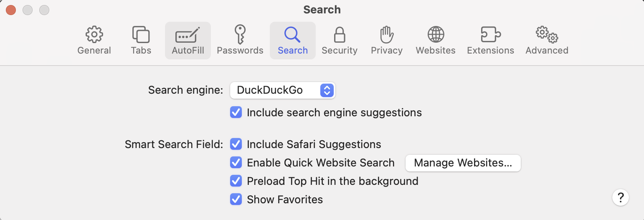Open the Extensions puzzle piece icon

[x=490, y=35]
